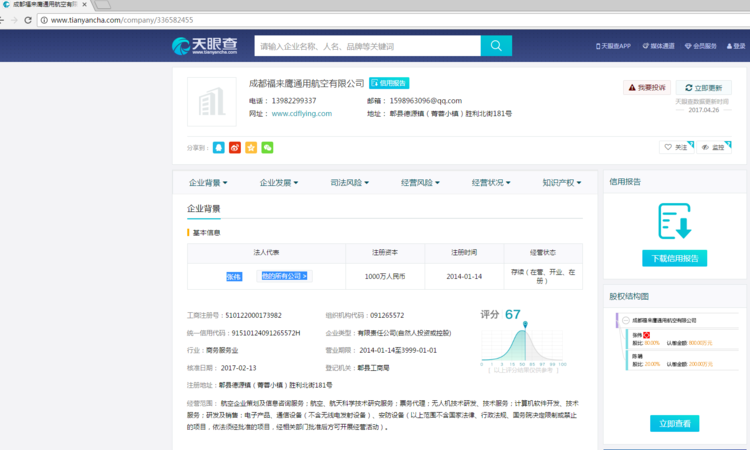
Task: Click the 他的所有公司 button
Action: pos(284,276)
